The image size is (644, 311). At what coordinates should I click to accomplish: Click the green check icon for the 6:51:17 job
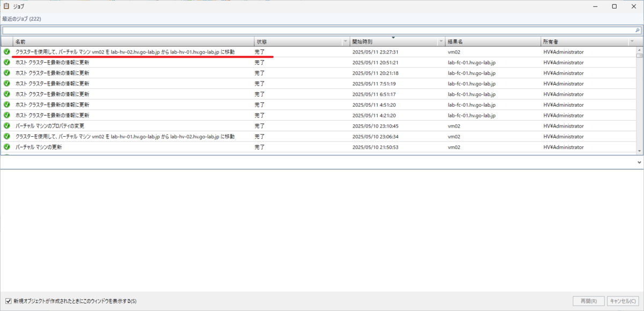(7, 94)
